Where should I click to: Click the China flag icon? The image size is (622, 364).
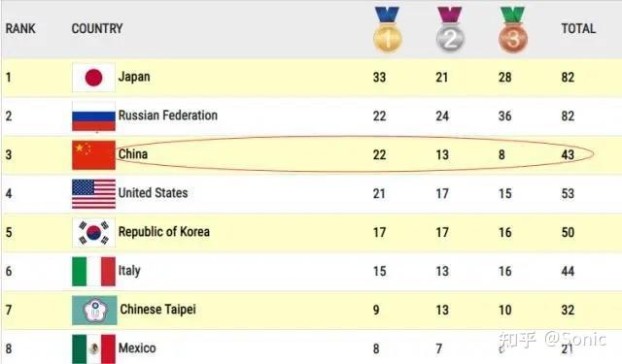click(93, 155)
